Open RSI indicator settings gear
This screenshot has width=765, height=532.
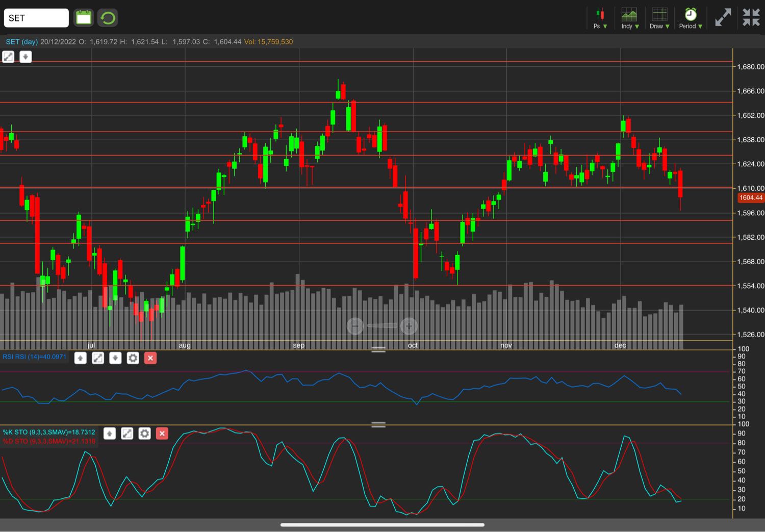pyautogui.click(x=133, y=358)
